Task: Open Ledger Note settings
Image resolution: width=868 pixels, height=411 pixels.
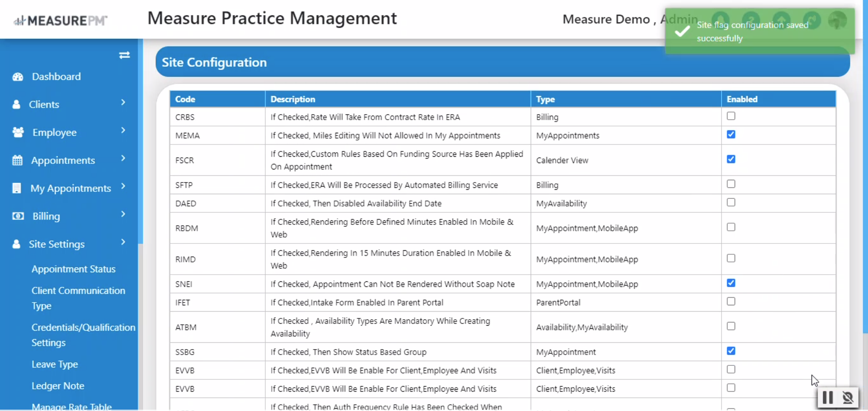Action: (58, 386)
